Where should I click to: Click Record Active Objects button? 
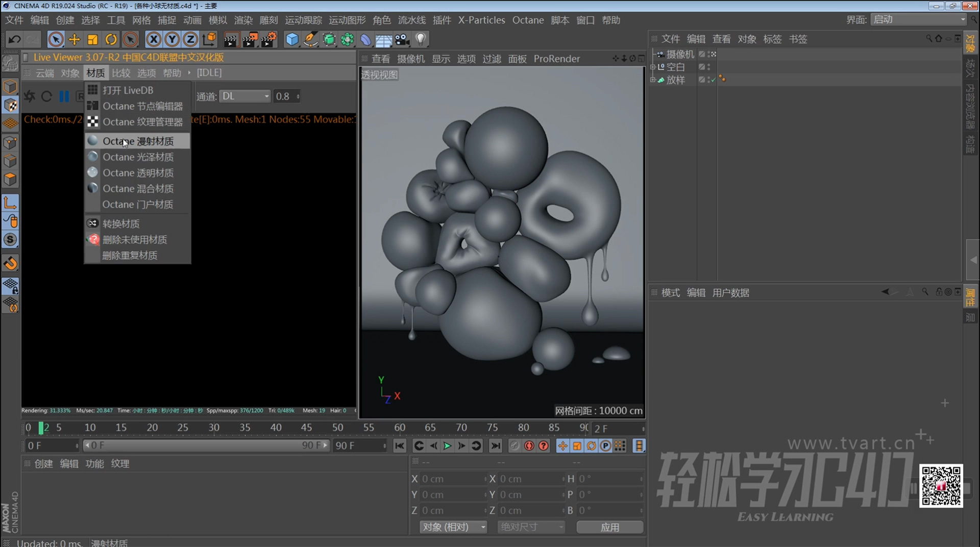coord(514,445)
